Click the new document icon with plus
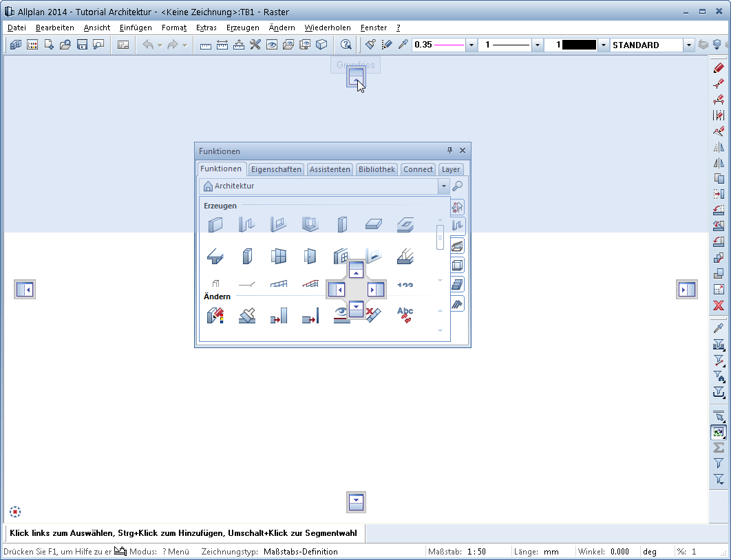Image resolution: width=731 pixels, height=560 pixels. click(x=48, y=45)
